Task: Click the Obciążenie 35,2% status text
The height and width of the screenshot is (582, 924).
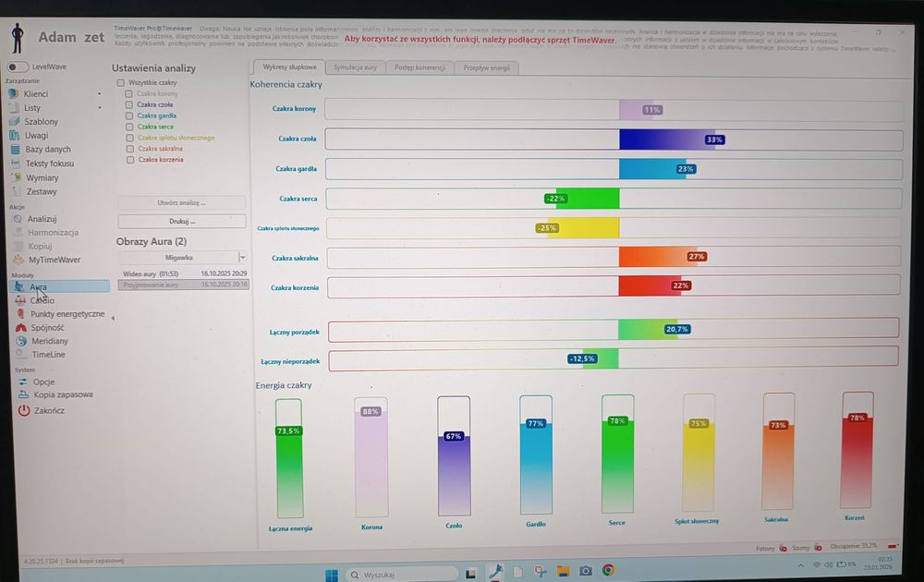Action: (x=853, y=546)
